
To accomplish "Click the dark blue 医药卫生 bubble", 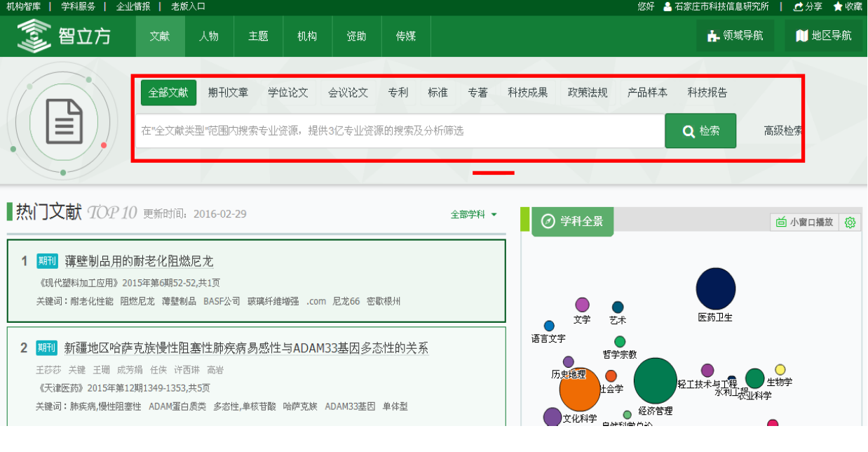I will click(715, 288).
